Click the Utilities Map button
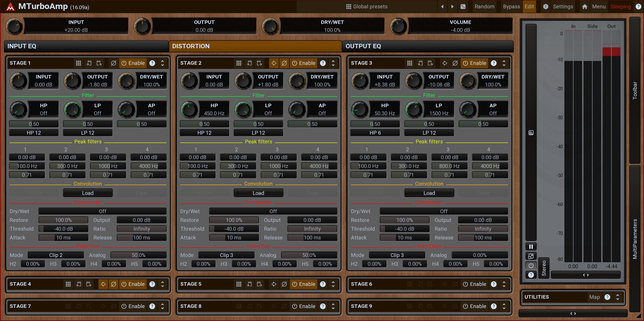 [594, 297]
